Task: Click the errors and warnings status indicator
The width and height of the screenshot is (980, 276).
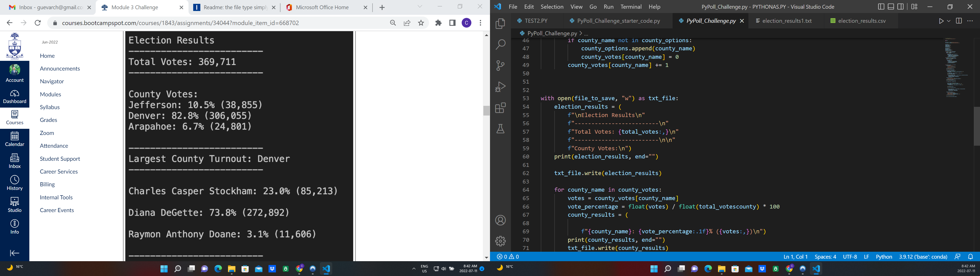Action: [508, 257]
